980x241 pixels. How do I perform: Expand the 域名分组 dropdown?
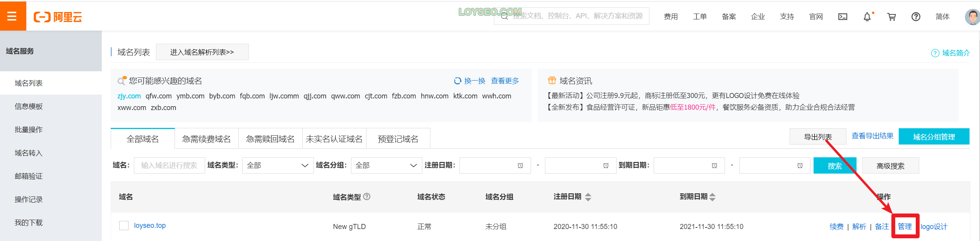pos(386,165)
